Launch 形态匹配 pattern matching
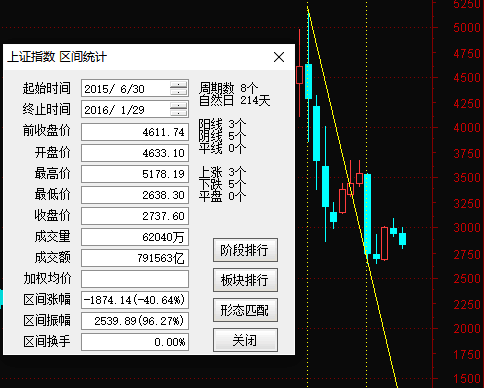 coord(245,310)
